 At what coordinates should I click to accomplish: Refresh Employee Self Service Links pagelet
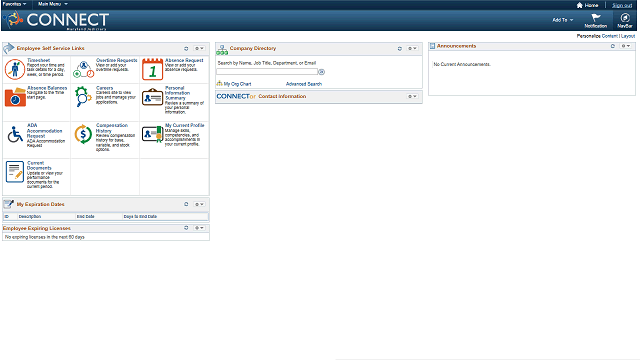pos(186,49)
